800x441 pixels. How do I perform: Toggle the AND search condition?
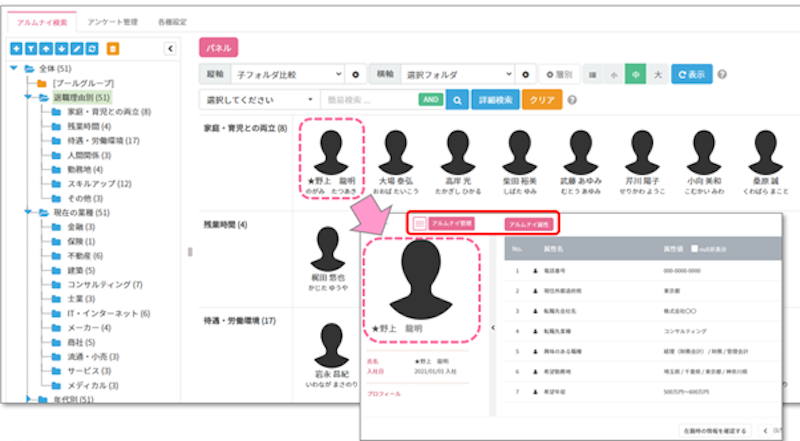point(431,100)
